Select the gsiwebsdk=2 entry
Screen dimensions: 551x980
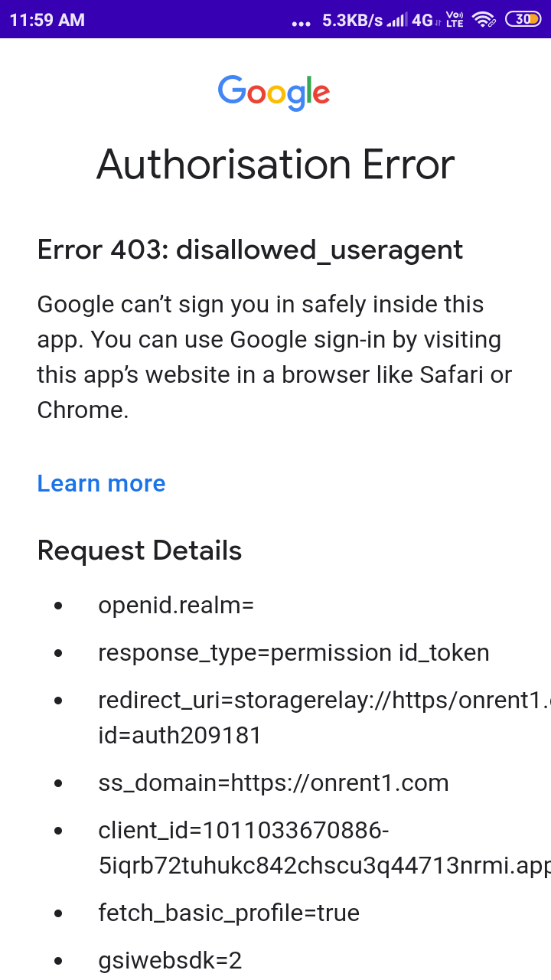(x=170, y=959)
